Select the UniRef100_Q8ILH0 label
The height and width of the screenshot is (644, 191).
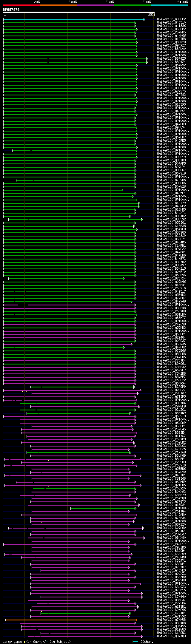pos(171,315)
